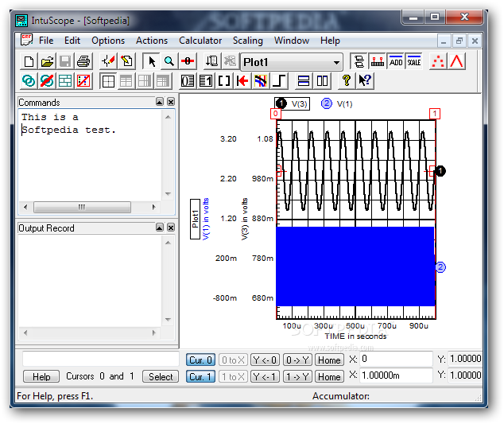Screen dimensions: 504x424
Task: Click the stacked waveform list icon
Action: (359, 61)
